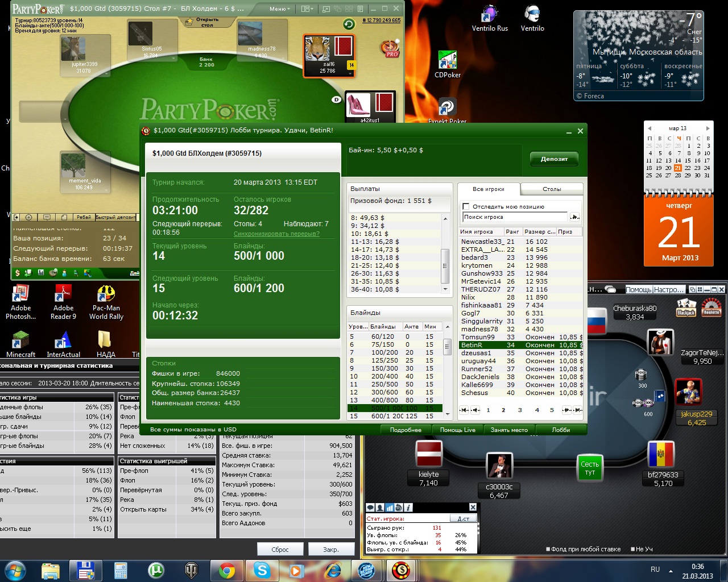Click 'Синхронизировать перерыв?' link

[276, 234]
